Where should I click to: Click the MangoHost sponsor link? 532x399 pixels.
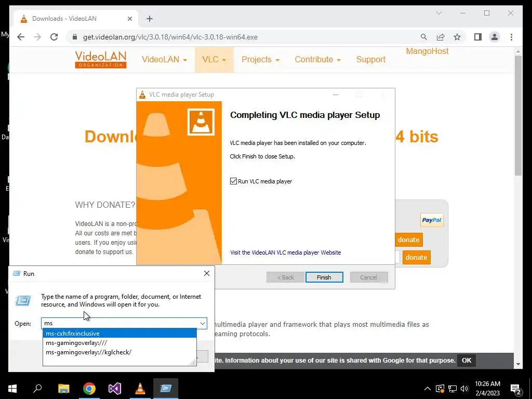pos(427,51)
